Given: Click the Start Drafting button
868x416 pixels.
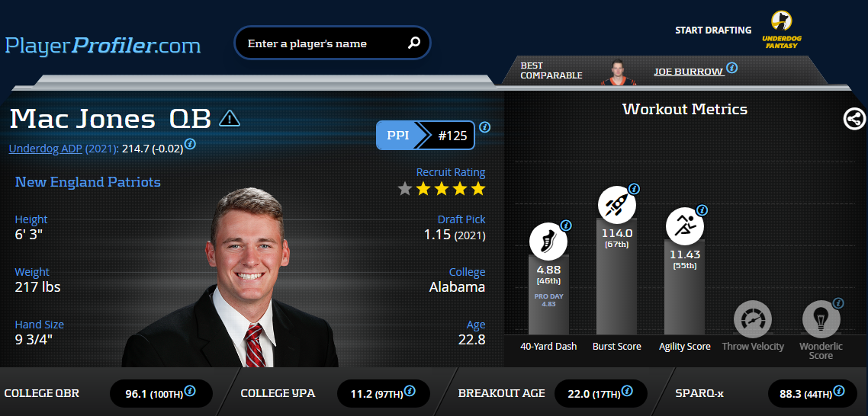Looking at the screenshot, I should pyautogui.click(x=713, y=30).
